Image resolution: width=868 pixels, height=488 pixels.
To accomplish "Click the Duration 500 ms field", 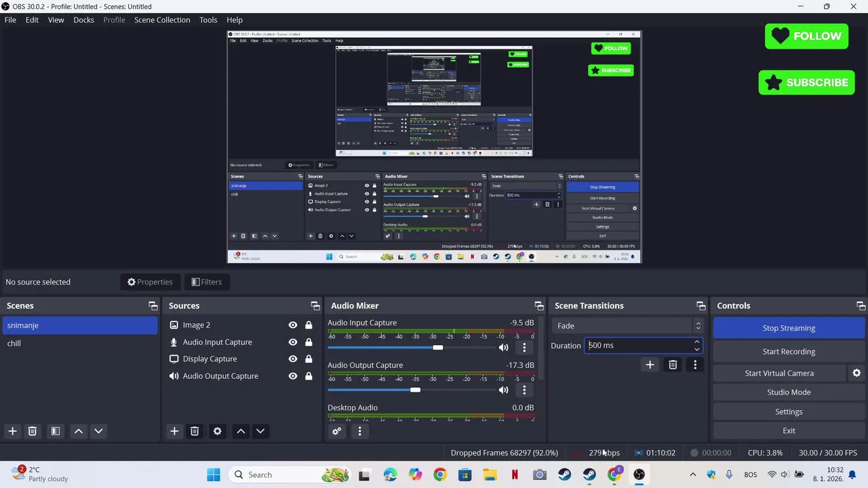I will [x=643, y=346].
